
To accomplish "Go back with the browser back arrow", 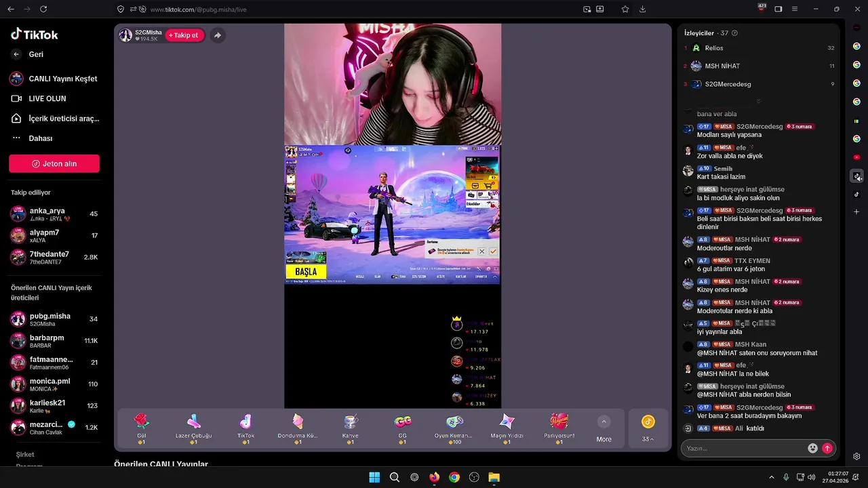I will tap(11, 9).
